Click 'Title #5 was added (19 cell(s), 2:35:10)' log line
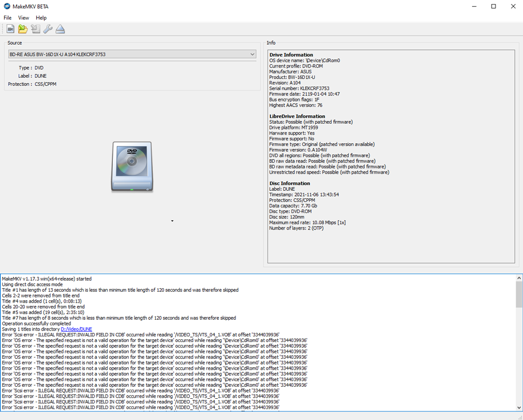 pos(43,312)
